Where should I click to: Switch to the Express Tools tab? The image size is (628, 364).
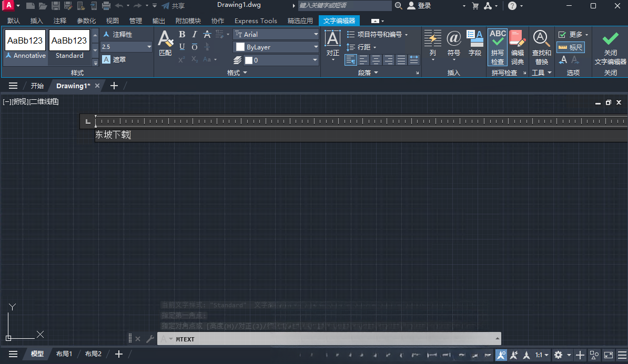pos(256,21)
